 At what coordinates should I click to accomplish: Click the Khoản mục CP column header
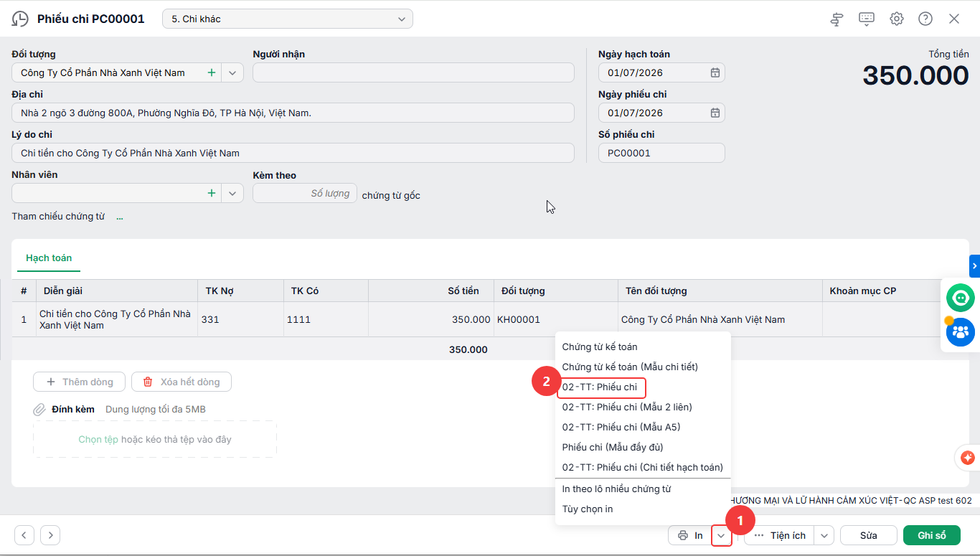pos(862,291)
